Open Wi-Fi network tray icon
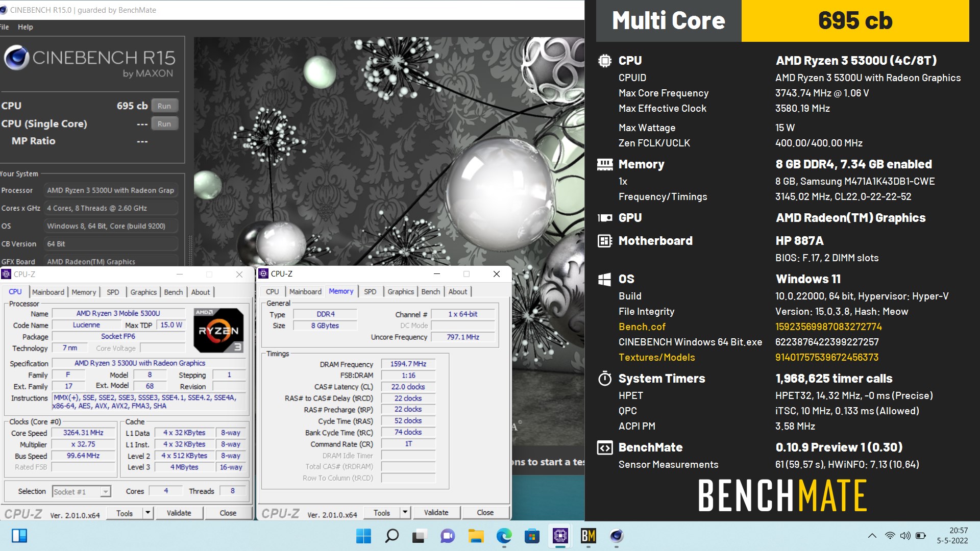The height and width of the screenshot is (551, 980). pos(890,536)
